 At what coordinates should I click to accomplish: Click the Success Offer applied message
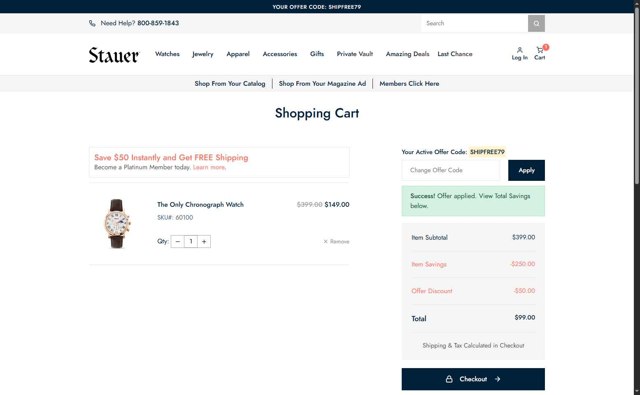(473, 201)
